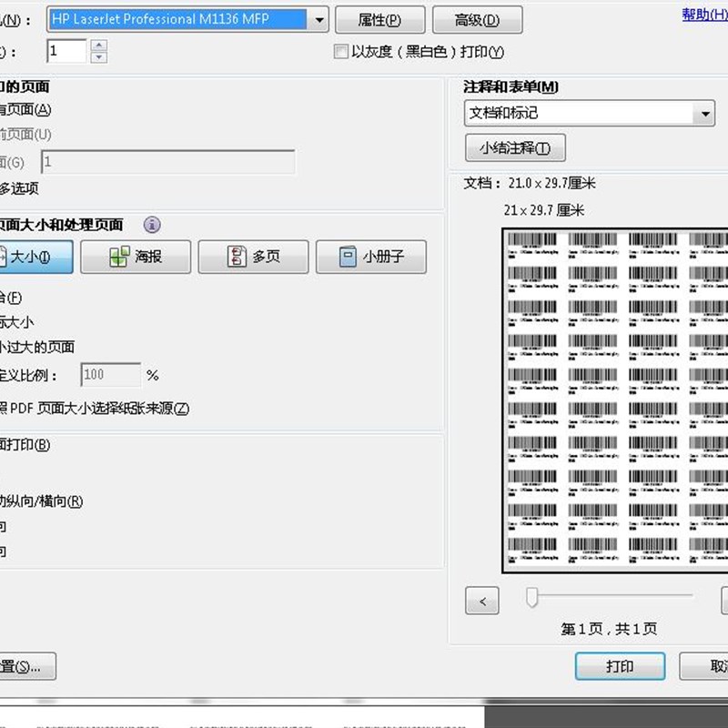Click the 小结注释(T) button
This screenshot has height=728, width=728.
coord(515,147)
